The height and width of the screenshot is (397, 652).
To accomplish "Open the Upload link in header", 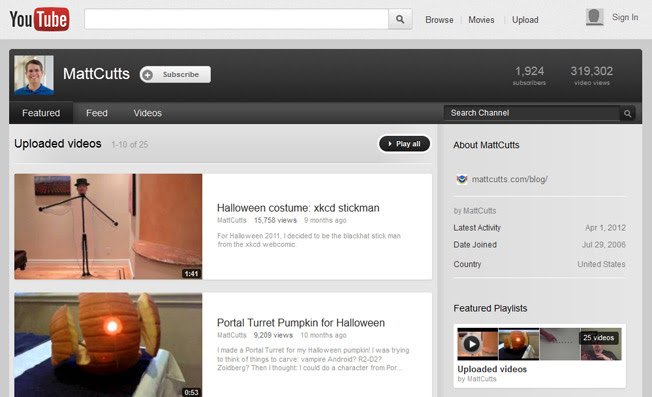I will [x=525, y=20].
